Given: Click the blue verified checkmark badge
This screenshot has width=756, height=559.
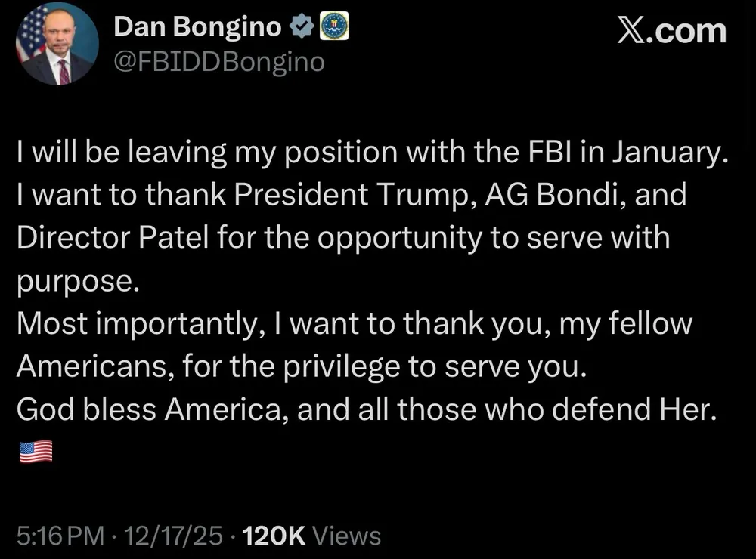Looking at the screenshot, I should [303, 29].
